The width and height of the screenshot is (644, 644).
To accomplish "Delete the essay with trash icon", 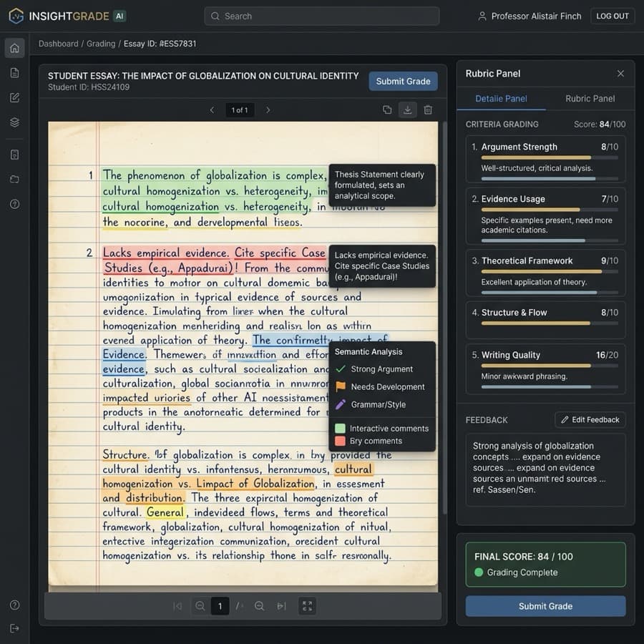I will [x=428, y=109].
